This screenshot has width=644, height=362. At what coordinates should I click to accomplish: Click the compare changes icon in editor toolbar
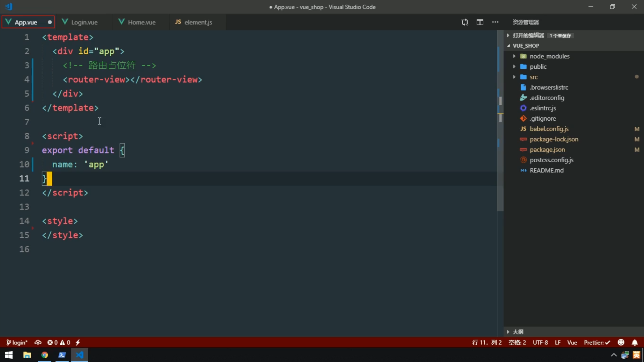coord(465,22)
